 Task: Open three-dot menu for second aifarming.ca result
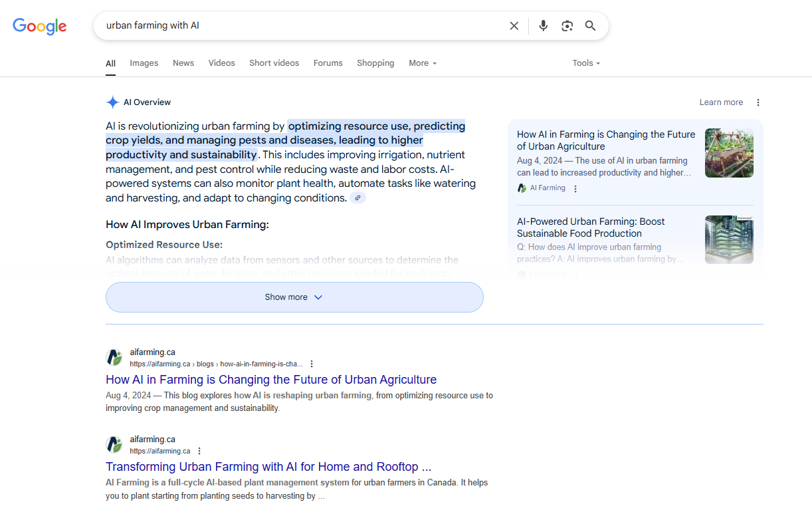(199, 451)
